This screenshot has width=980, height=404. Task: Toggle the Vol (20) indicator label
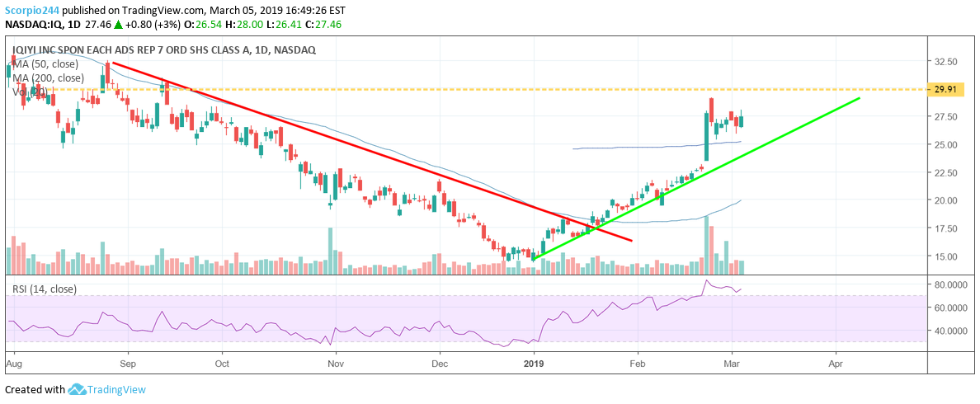click(x=28, y=92)
